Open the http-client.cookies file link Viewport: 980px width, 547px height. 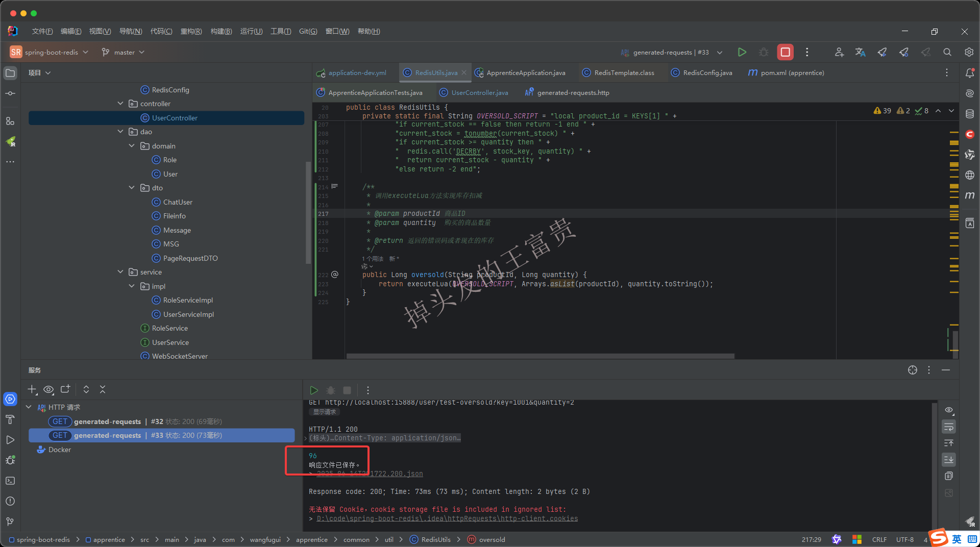coord(447,518)
